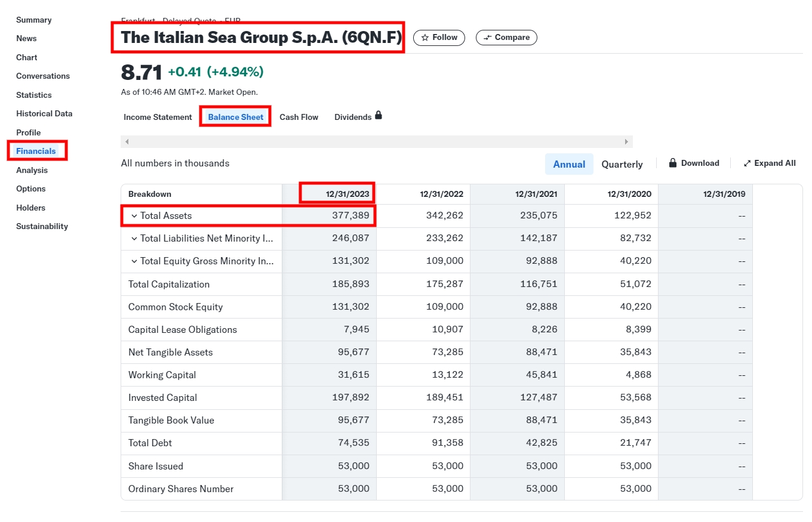
Task: Click the Download lock icon
Action: [673, 163]
